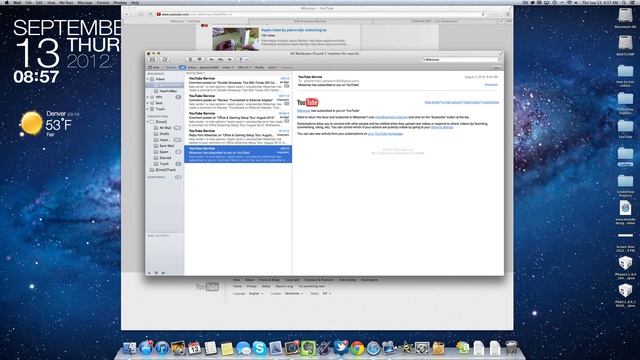
Task: Click the Mitexmac link in email body
Action: [x=303, y=111]
